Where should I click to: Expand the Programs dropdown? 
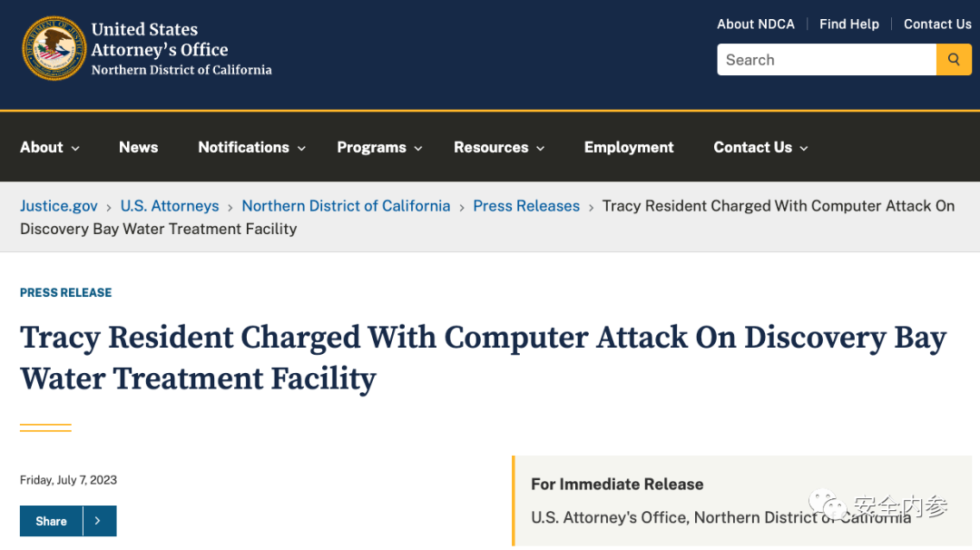pyautogui.click(x=380, y=148)
